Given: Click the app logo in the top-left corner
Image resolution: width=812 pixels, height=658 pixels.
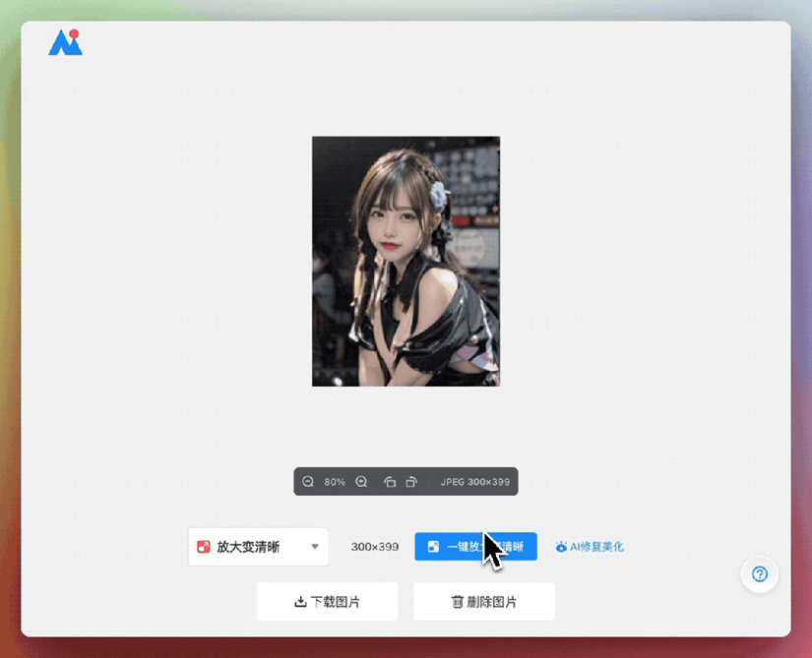Looking at the screenshot, I should (x=65, y=42).
